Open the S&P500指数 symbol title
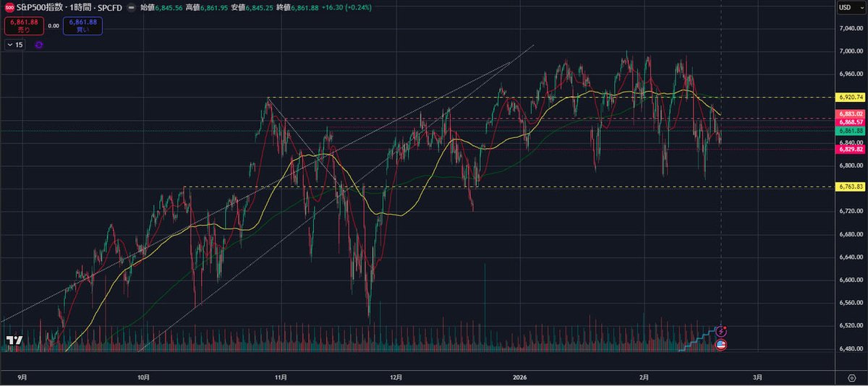Screen dimensions: 868x386 coord(41,7)
